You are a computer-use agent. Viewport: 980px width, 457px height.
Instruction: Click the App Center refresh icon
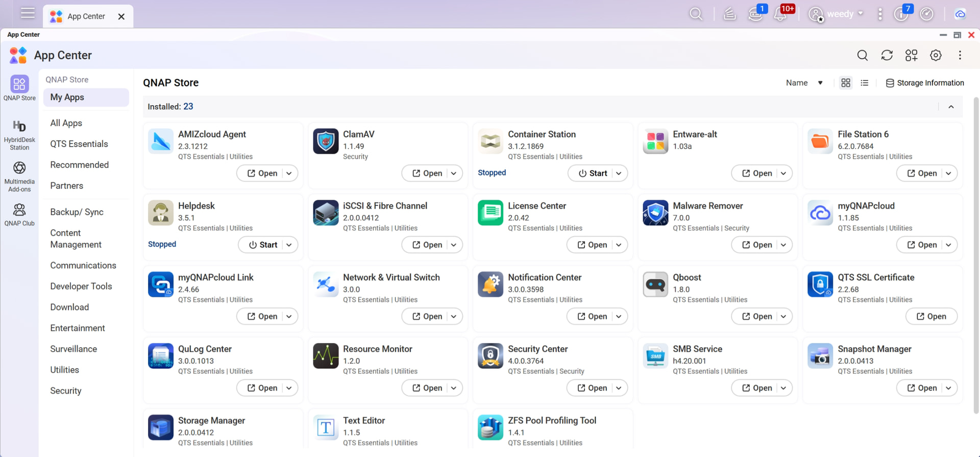coord(887,55)
